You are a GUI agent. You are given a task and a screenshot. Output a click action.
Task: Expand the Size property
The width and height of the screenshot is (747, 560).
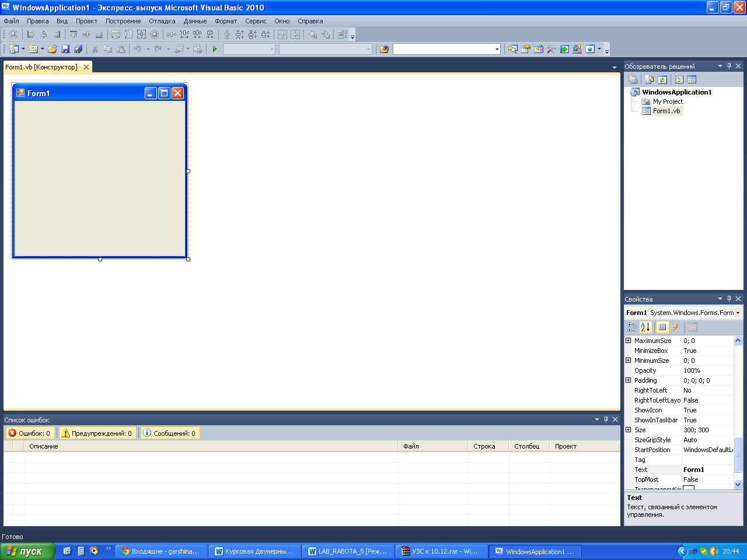pyautogui.click(x=629, y=430)
